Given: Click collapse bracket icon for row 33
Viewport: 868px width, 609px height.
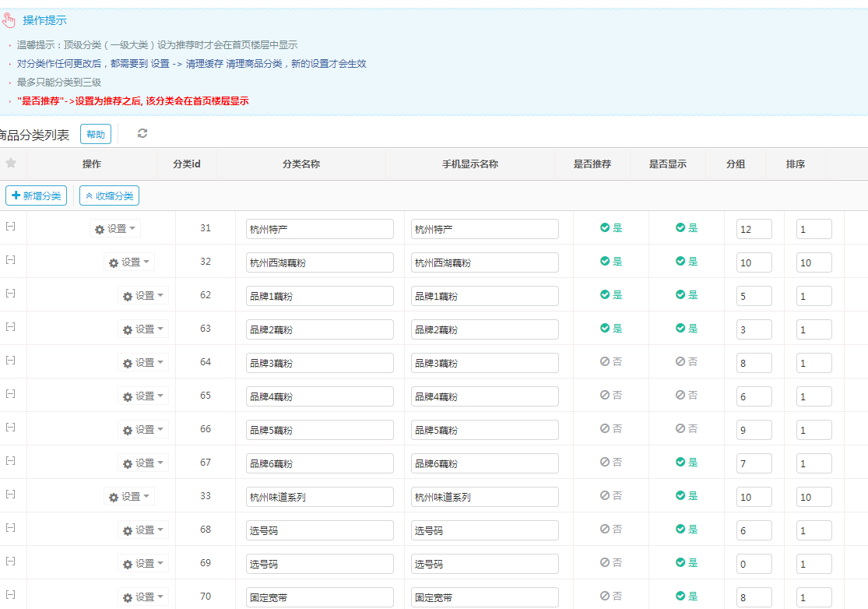Looking at the screenshot, I should [x=10, y=495].
